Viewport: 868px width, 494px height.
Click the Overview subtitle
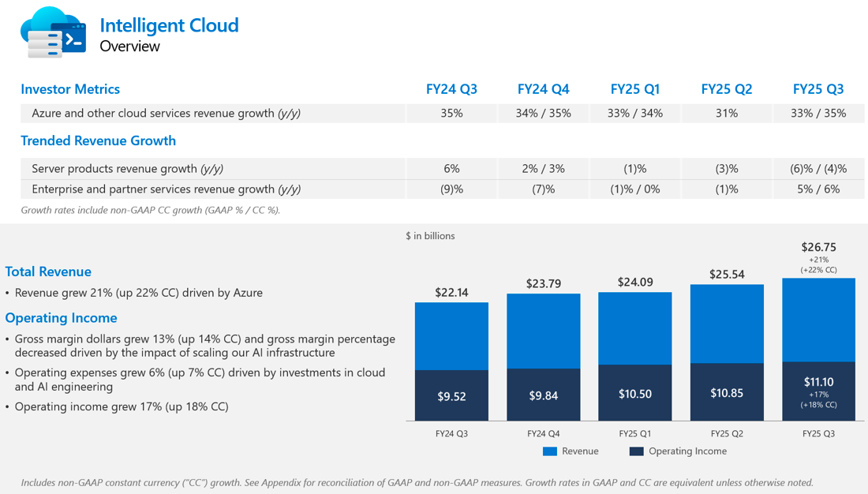(129, 47)
